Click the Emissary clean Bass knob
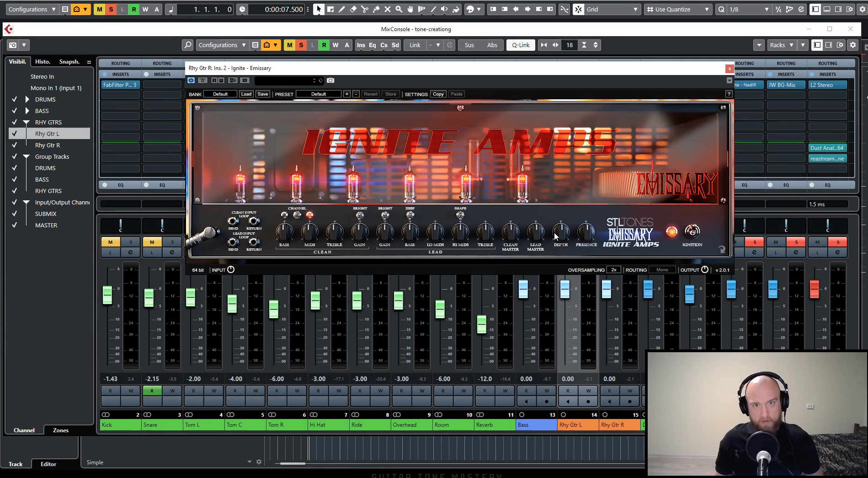Viewport: 868px width, 478px height. [284, 231]
